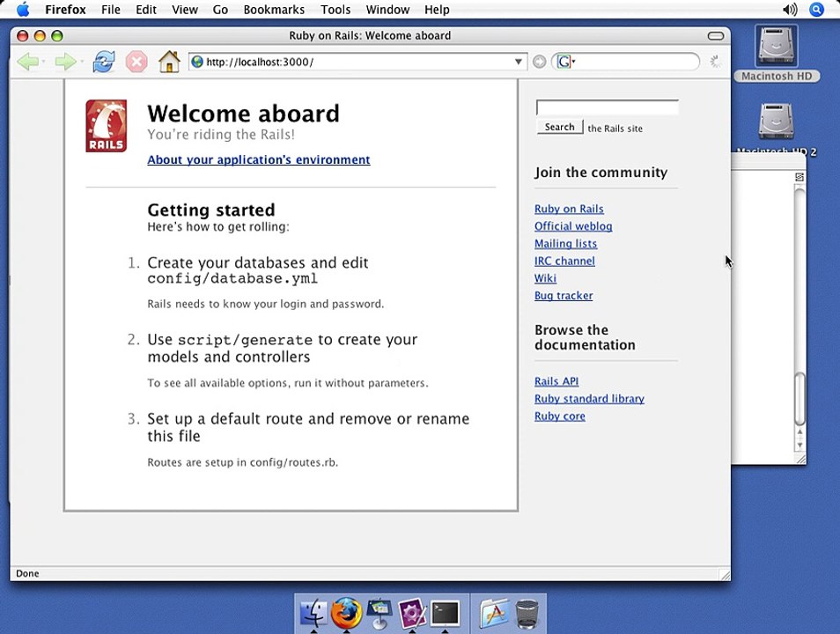The width and height of the screenshot is (840, 634).
Task: Open the Trash in the Dock
Action: click(527, 614)
